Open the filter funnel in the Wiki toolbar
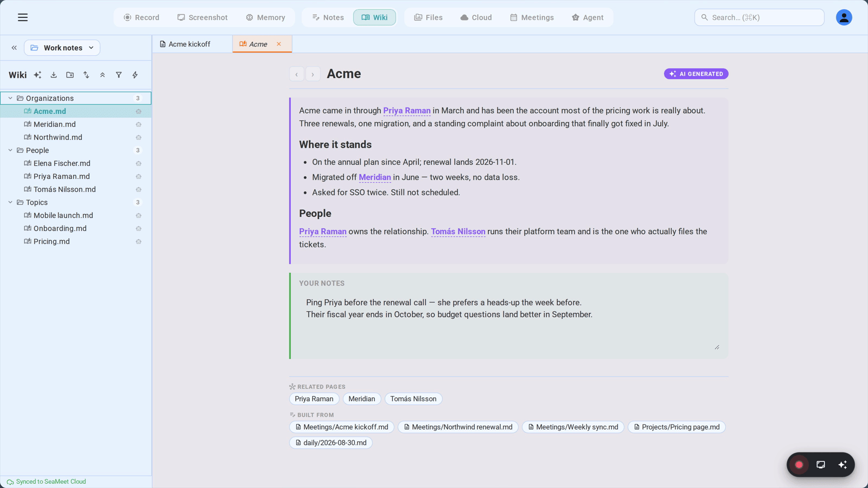Screen dimensions: 868x488 click(x=119, y=75)
